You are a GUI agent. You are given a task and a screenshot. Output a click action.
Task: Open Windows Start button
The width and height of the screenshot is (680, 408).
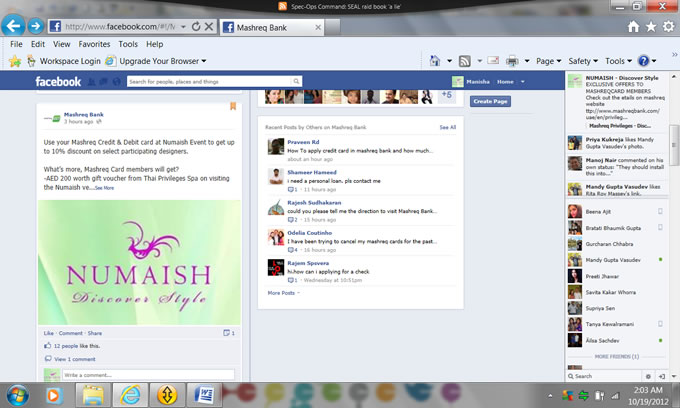[18, 395]
